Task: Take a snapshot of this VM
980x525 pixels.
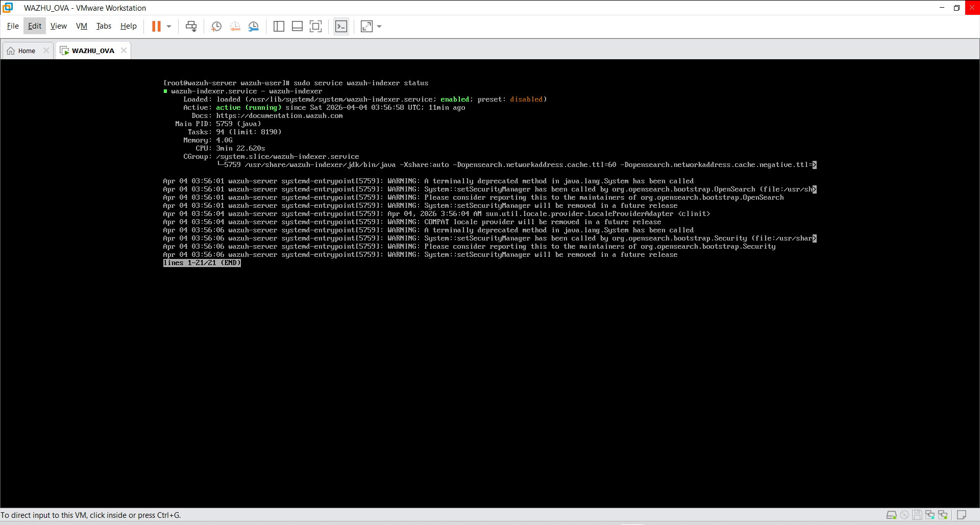Action: pyautogui.click(x=216, y=27)
